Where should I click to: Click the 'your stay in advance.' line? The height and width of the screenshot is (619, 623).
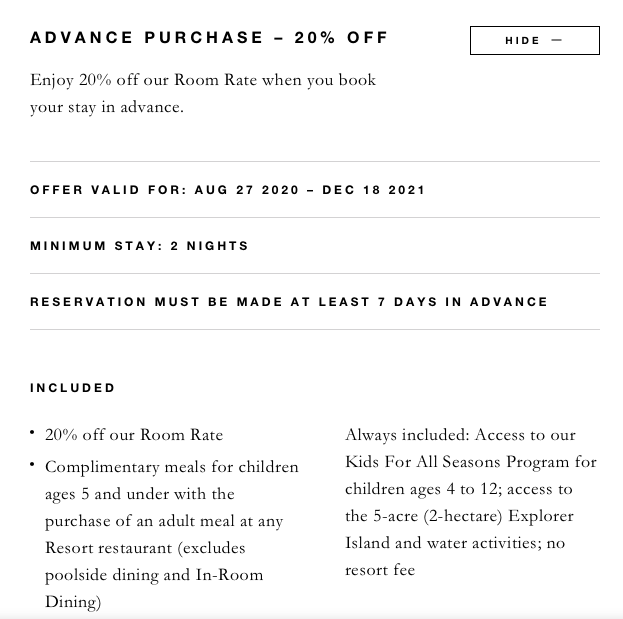[x=107, y=107]
